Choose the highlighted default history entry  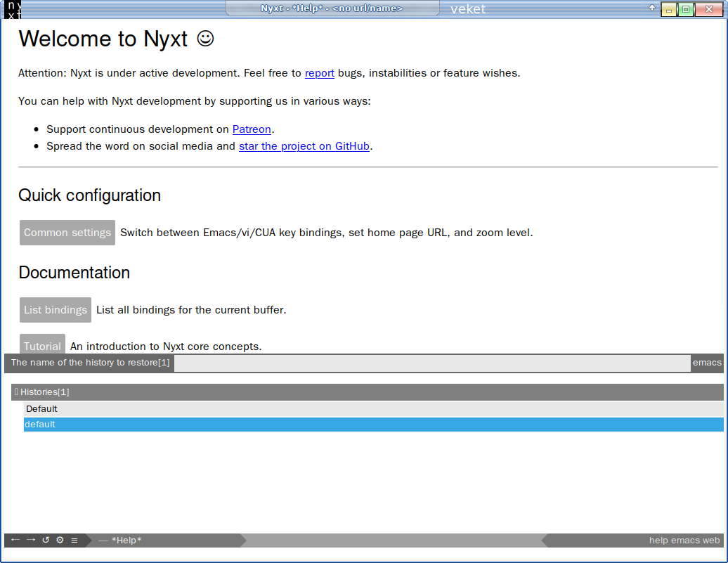373,424
